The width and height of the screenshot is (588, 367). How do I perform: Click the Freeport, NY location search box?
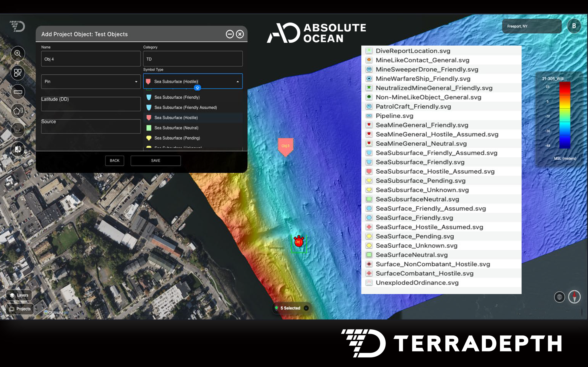tap(532, 26)
